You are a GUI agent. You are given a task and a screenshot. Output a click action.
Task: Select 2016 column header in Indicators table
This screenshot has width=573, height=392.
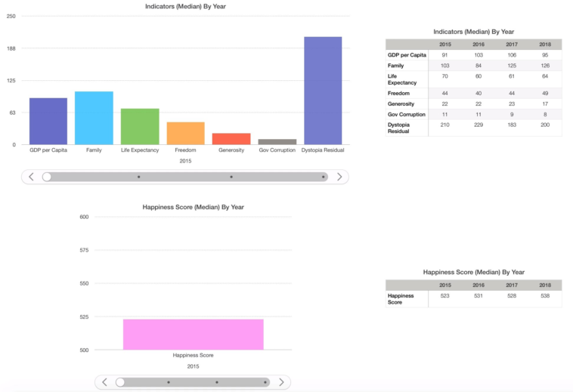point(479,45)
